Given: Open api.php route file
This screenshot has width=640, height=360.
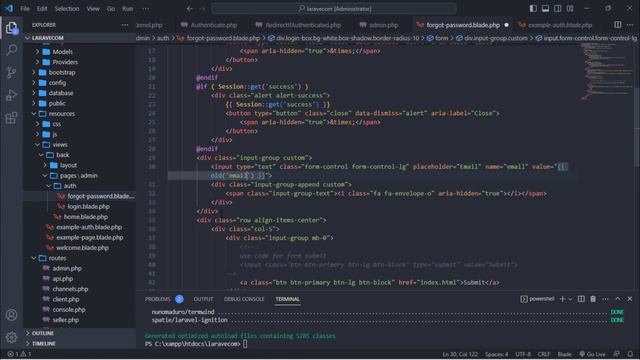Looking at the screenshot, I should (x=79, y=279).
